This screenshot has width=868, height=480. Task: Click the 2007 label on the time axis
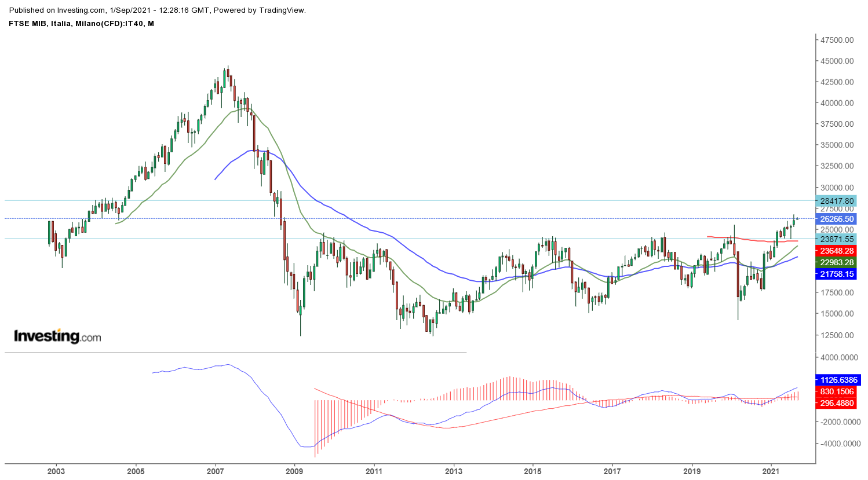click(x=216, y=471)
